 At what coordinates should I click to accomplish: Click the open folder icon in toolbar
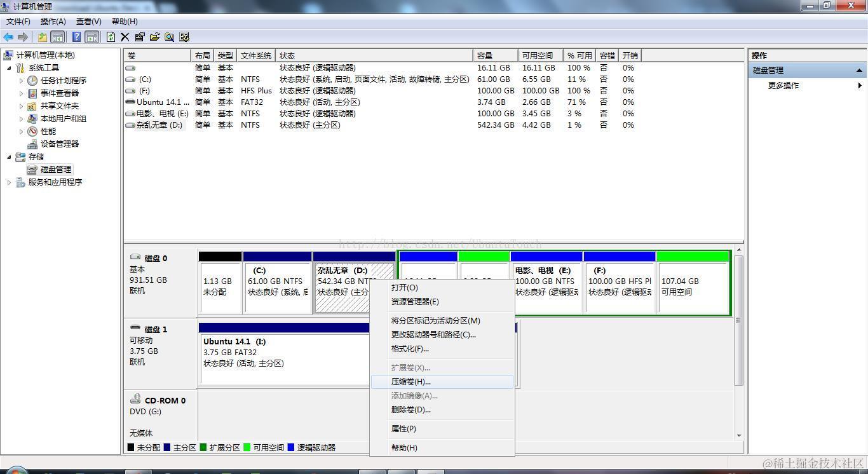(x=154, y=37)
